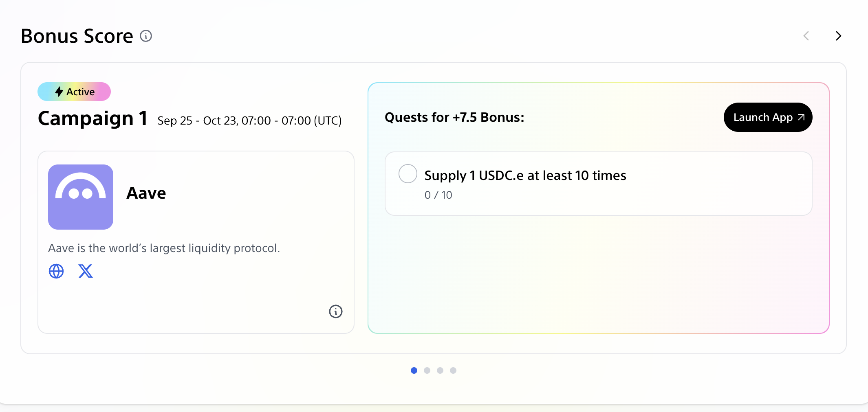Click the Aave ghost logo
Screen dimensions: 868x412
point(81,197)
